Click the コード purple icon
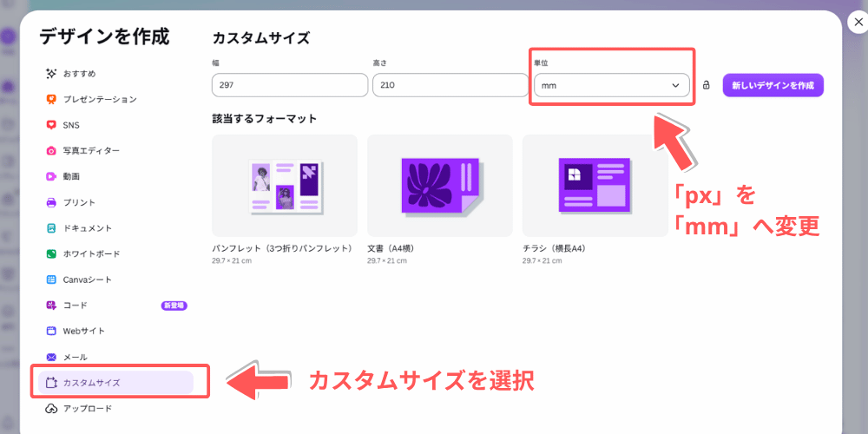Viewport: 868px width, 434px height. tap(51, 306)
